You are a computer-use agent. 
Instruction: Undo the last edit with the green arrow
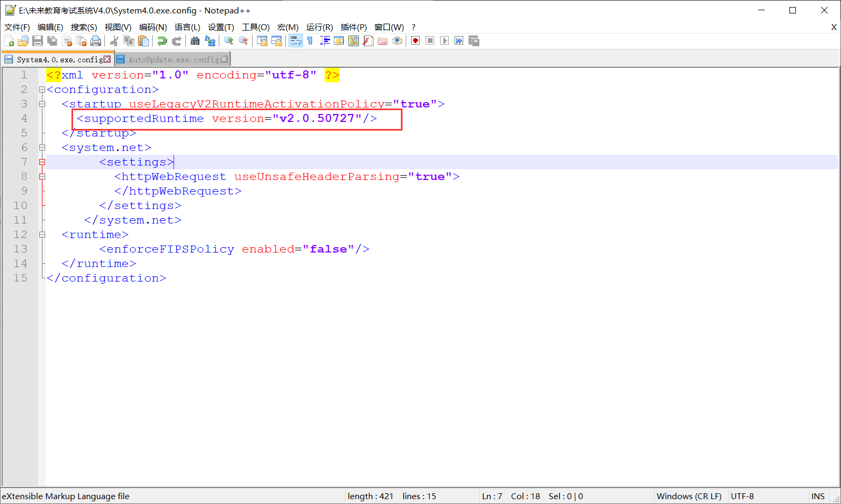pyautogui.click(x=162, y=41)
